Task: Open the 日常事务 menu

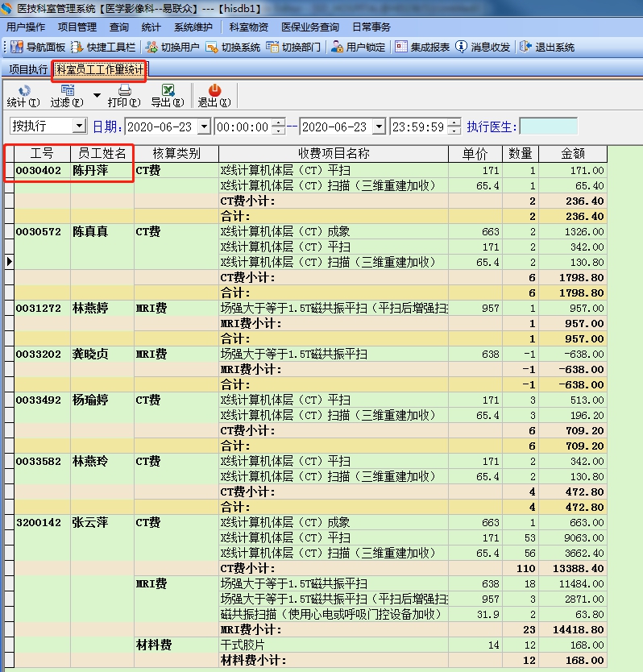Action: point(371,27)
